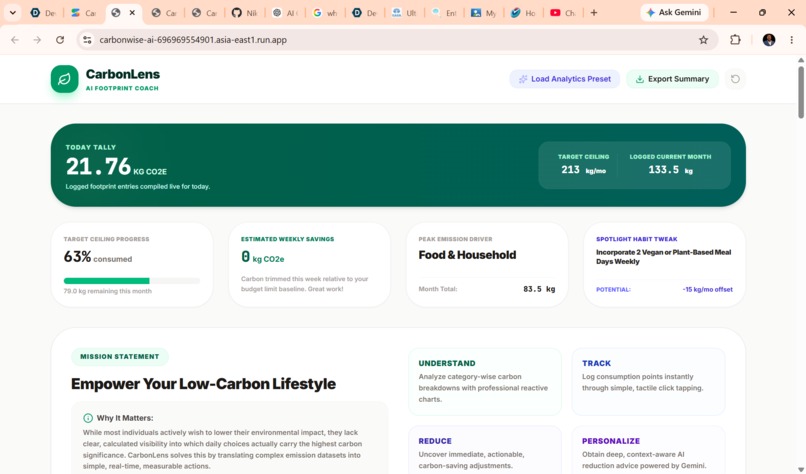
Task: Switch to the 'My' tab
Action: coord(483,13)
